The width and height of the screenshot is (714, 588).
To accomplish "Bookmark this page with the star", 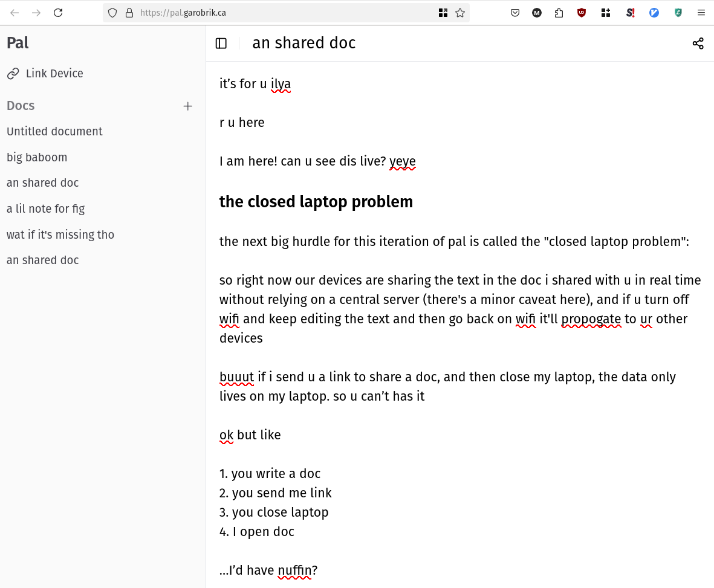I will tap(460, 13).
